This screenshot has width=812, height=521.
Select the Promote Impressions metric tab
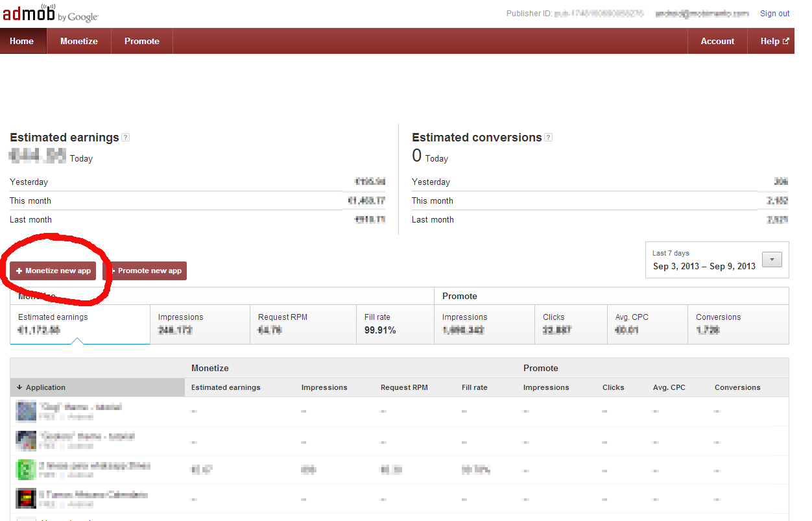(484, 324)
